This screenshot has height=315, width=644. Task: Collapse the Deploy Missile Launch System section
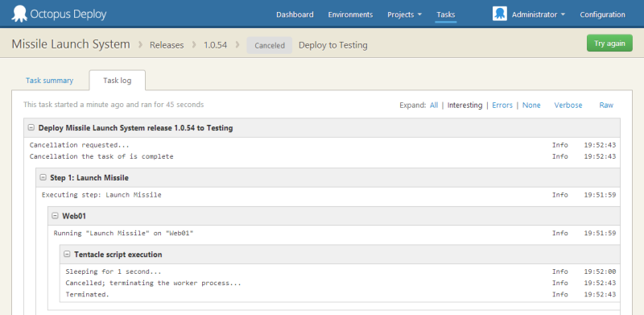[31, 128]
